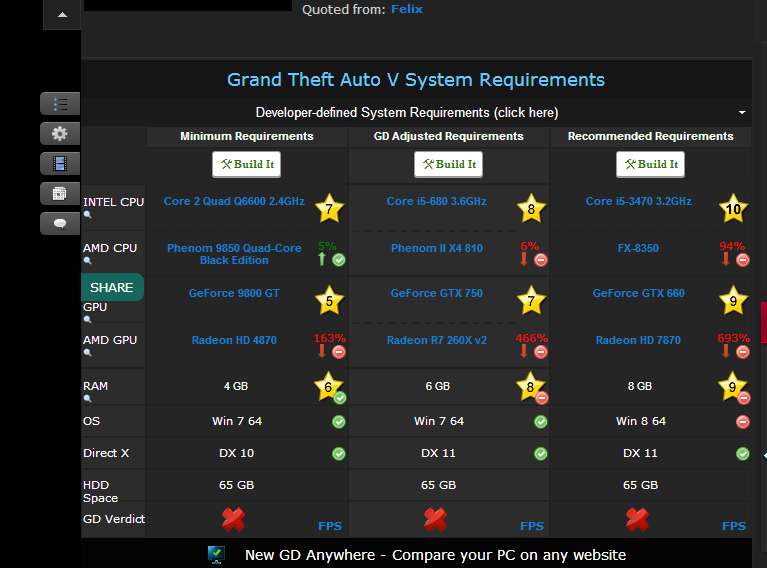Screen dimensions: 767x568
Task: Click '65 GB' under Minimum Requirements
Action: (x=237, y=485)
